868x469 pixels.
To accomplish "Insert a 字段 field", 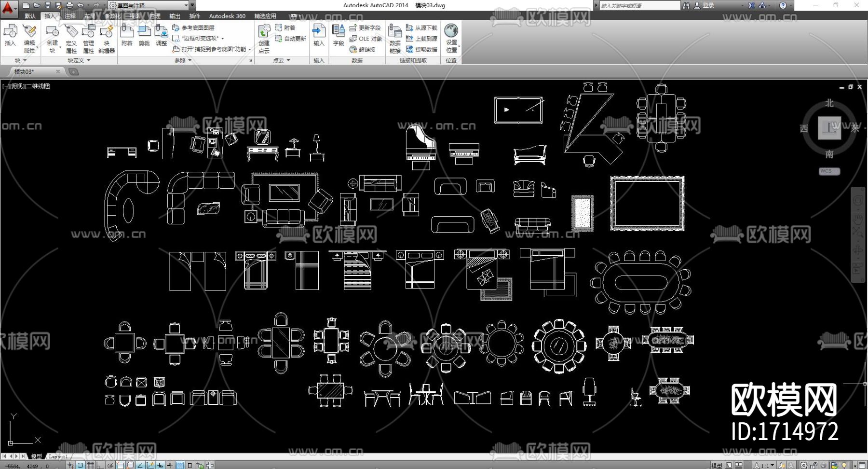I will click(x=339, y=35).
